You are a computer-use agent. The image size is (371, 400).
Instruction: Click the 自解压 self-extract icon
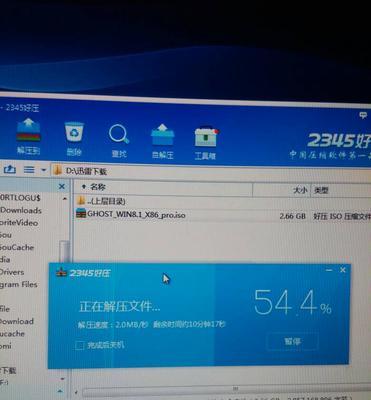coord(162,141)
